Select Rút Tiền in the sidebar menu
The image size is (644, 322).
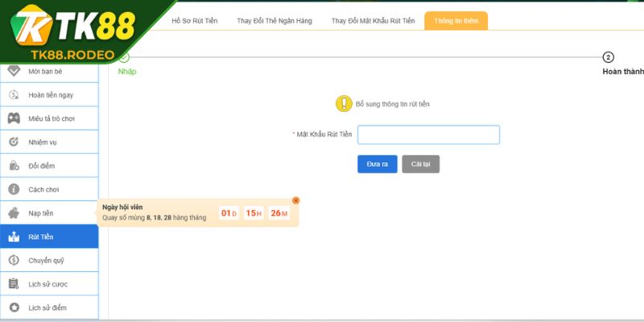(49, 237)
